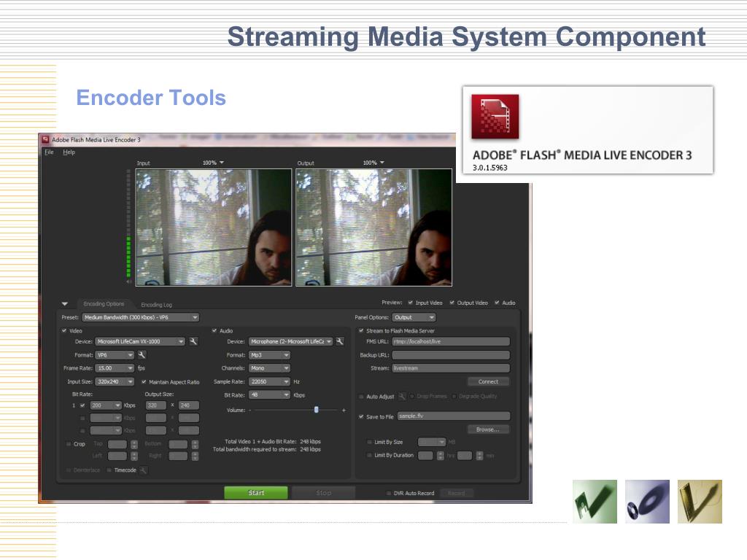This screenshot has height=560, width=747.
Task: Click the FMS URL input field
Action: coord(451,341)
